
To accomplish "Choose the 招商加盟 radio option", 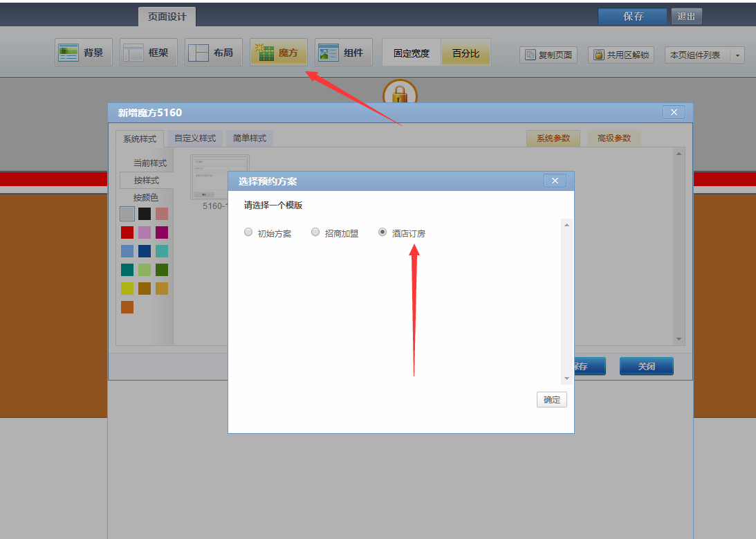I will point(315,232).
